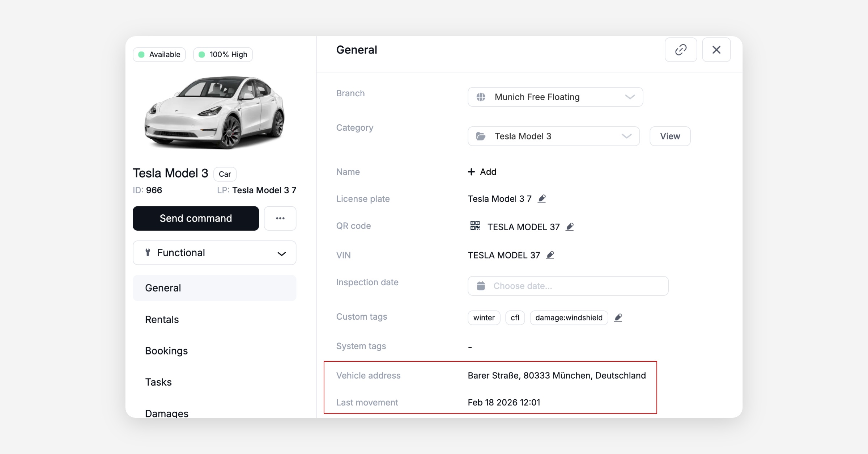The image size is (868, 454).
Task: Close the vehicle details panel
Action: coord(716,50)
